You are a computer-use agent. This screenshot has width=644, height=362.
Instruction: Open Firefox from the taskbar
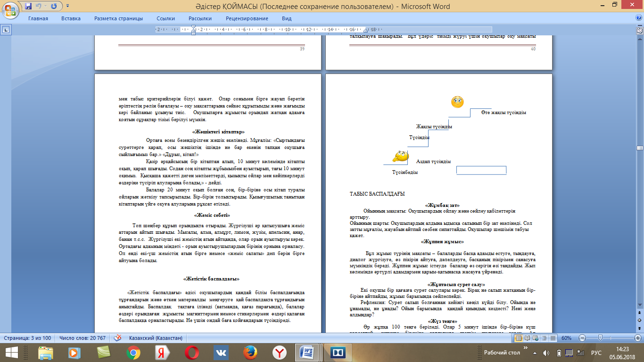click(x=250, y=352)
